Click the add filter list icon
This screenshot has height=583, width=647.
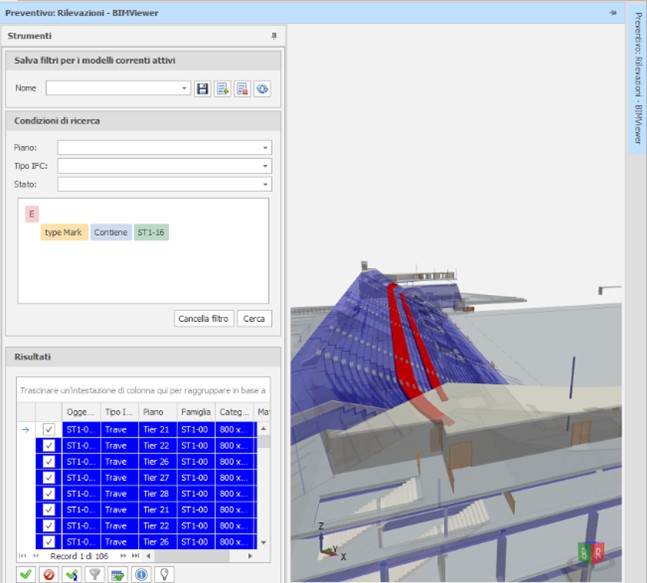click(222, 89)
